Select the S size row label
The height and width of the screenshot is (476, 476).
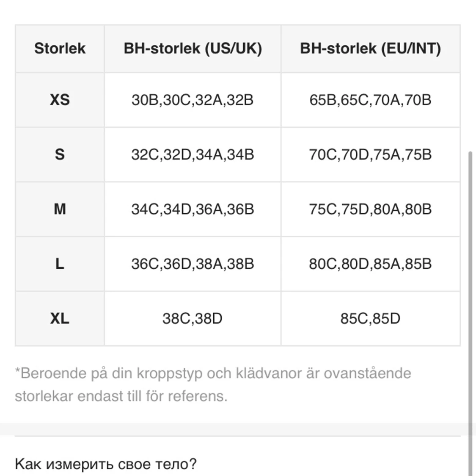point(60,154)
